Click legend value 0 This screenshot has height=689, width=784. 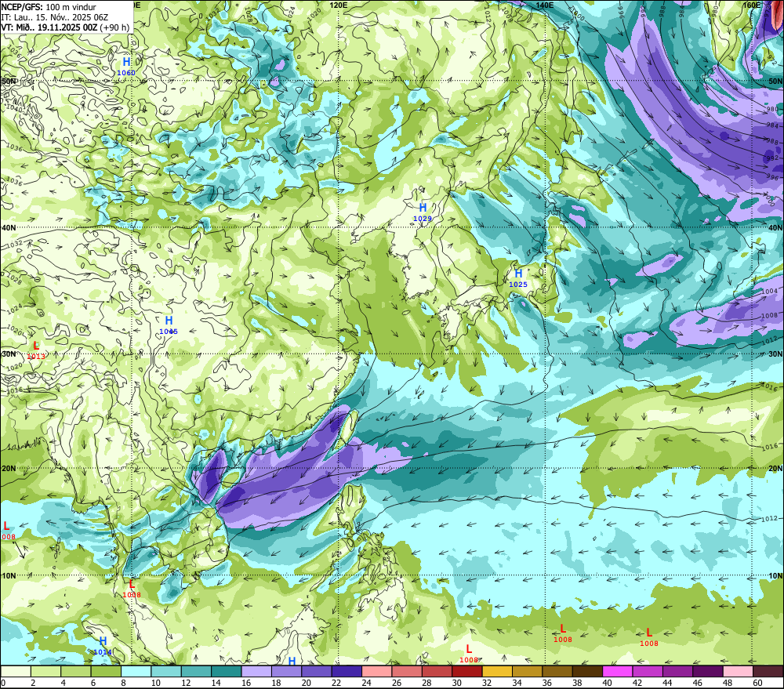(3, 683)
